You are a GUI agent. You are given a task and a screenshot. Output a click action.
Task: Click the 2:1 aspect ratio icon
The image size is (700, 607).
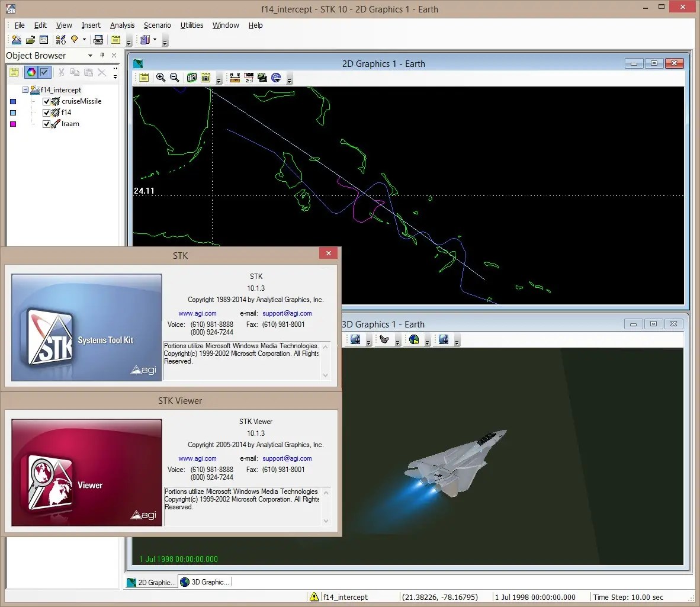[249, 78]
